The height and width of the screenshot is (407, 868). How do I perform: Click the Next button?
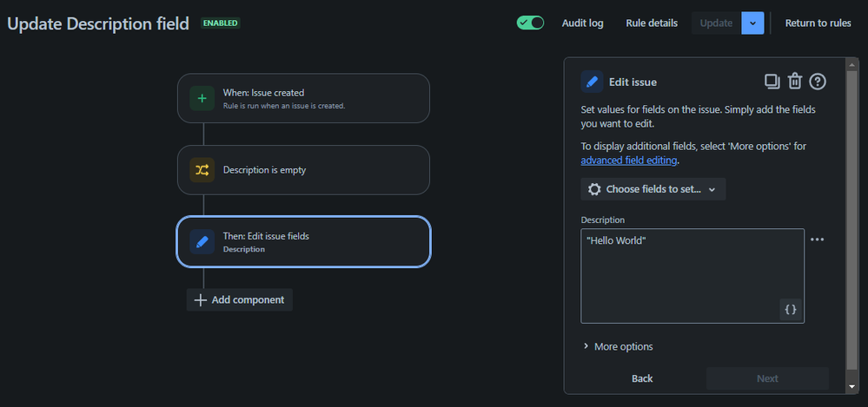pyautogui.click(x=767, y=378)
